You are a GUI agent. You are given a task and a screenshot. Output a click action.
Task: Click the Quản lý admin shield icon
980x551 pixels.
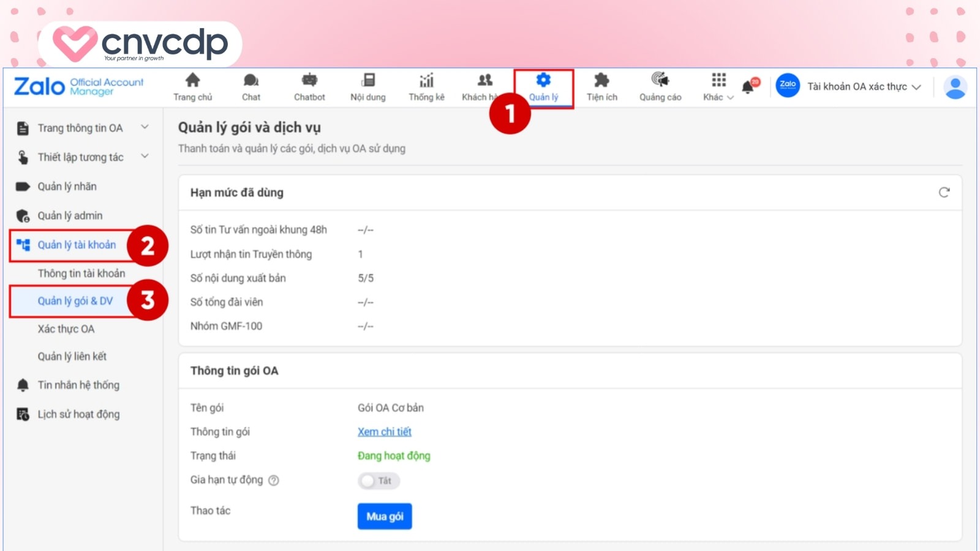tap(23, 216)
